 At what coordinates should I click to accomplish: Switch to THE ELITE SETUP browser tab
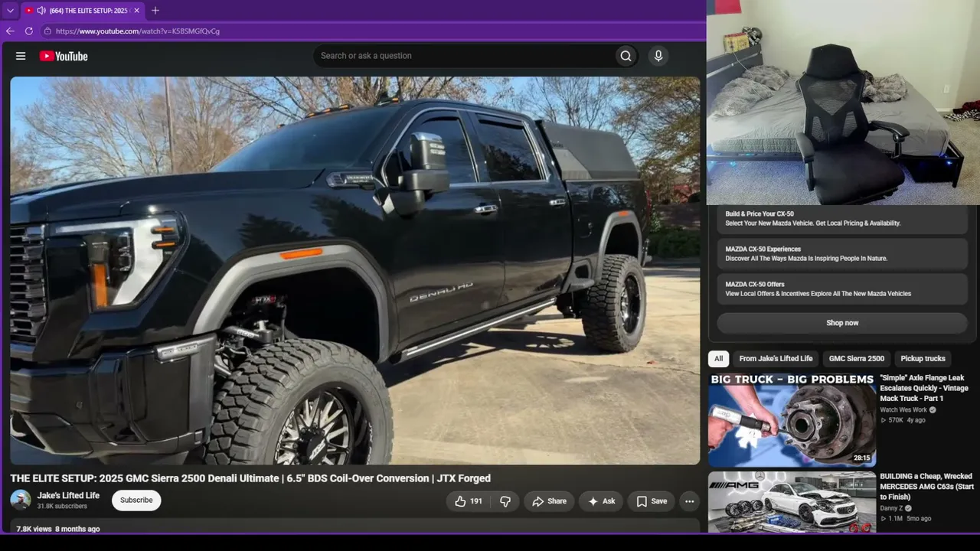82,11
